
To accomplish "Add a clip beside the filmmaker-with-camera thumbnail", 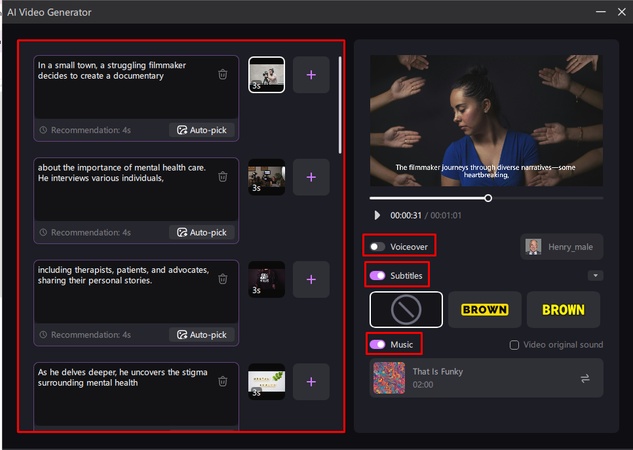I will pos(311,75).
